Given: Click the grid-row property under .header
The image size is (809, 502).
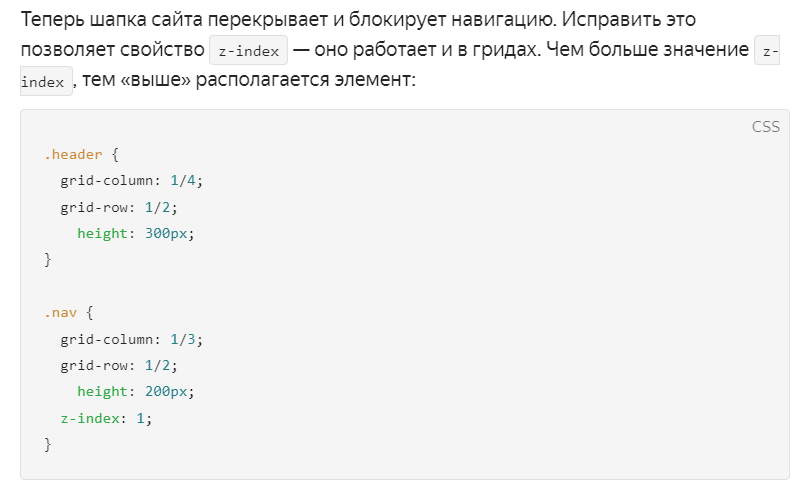Looking at the screenshot, I should pos(93,207).
